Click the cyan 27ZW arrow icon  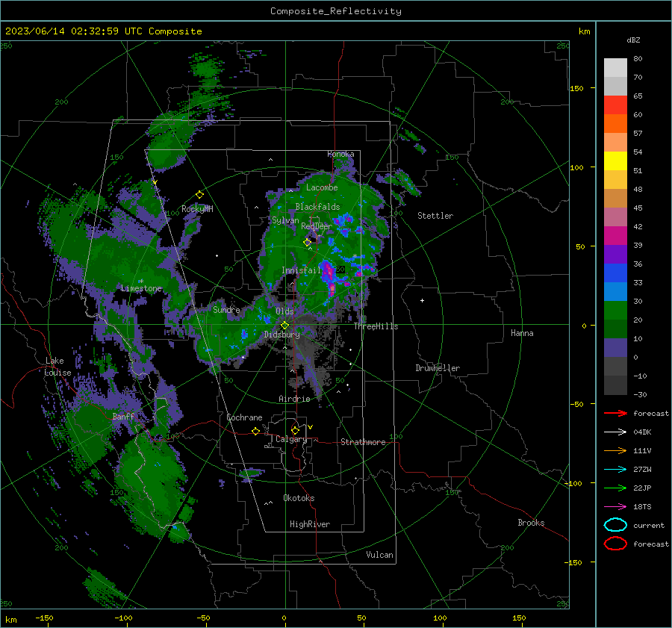click(x=615, y=470)
